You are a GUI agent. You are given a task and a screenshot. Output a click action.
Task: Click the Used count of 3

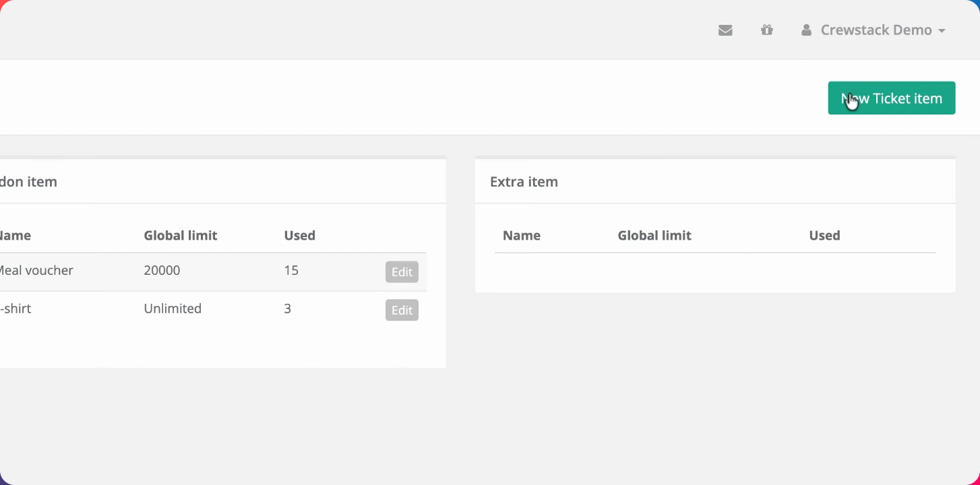(288, 309)
